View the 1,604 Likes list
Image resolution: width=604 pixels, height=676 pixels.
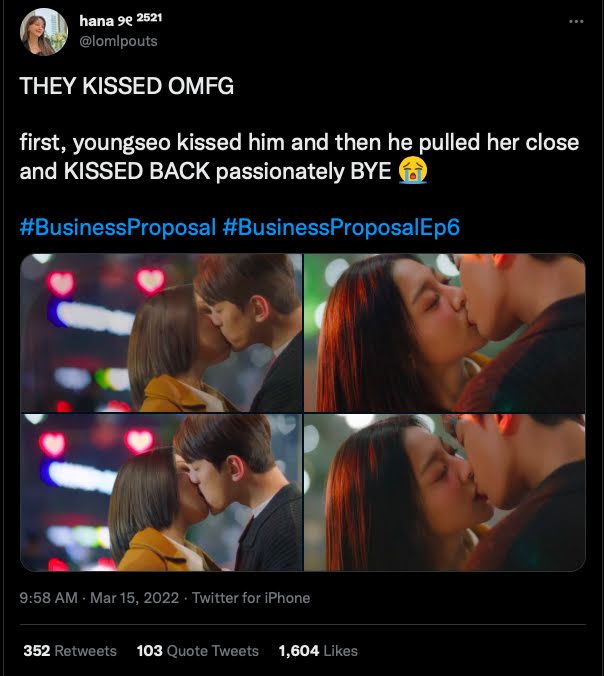(x=318, y=651)
